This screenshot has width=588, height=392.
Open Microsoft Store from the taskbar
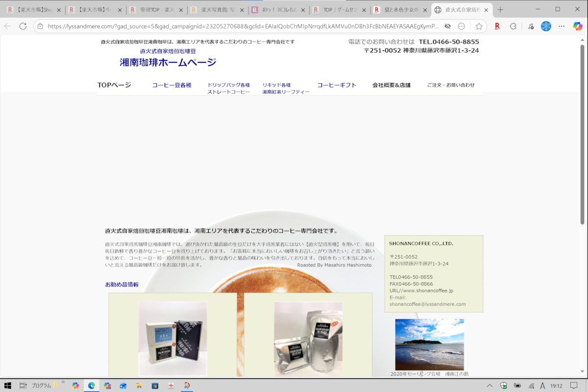155,386
